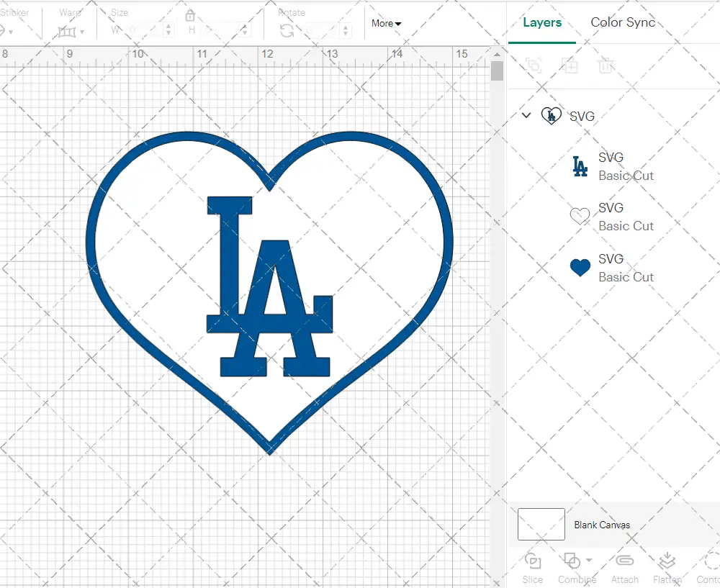Open the More dropdown menu
Viewport: 720px width, 588px height.
[386, 24]
